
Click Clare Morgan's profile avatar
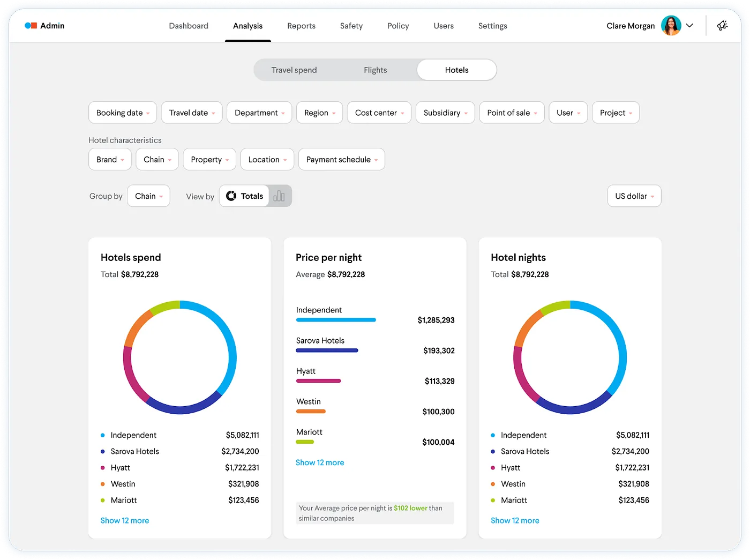671,26
